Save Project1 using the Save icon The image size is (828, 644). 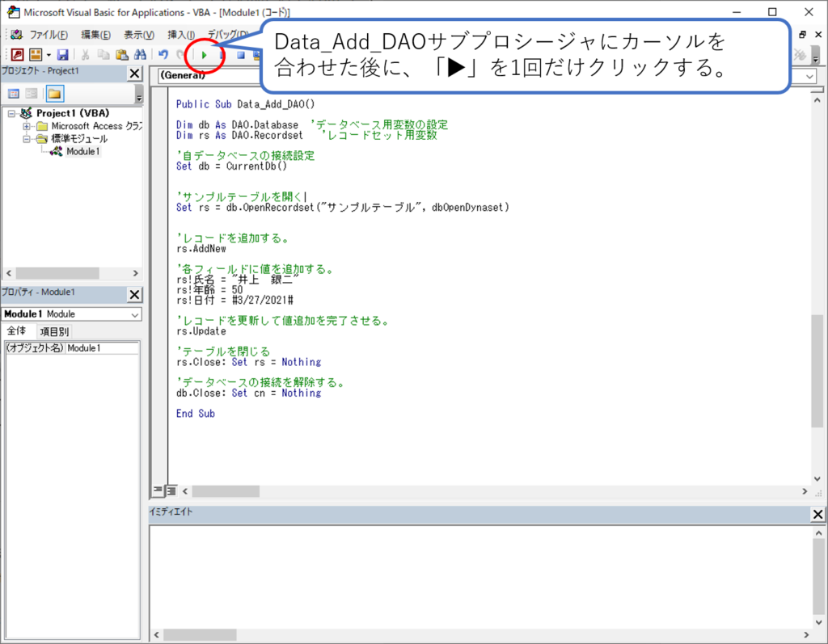(62, 55)
